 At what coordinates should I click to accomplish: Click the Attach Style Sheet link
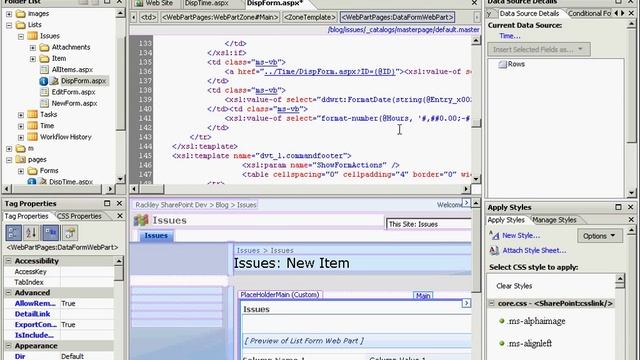[534, 251]
